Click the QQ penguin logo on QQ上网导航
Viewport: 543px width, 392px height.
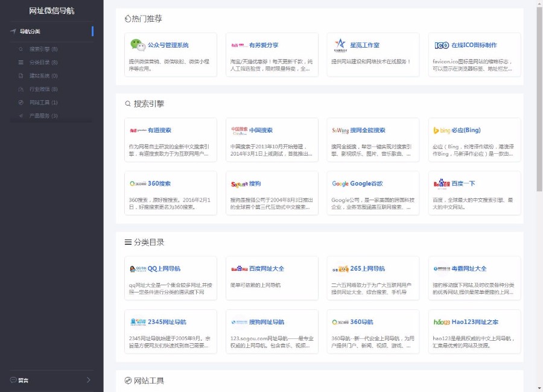tap(138, 269)
